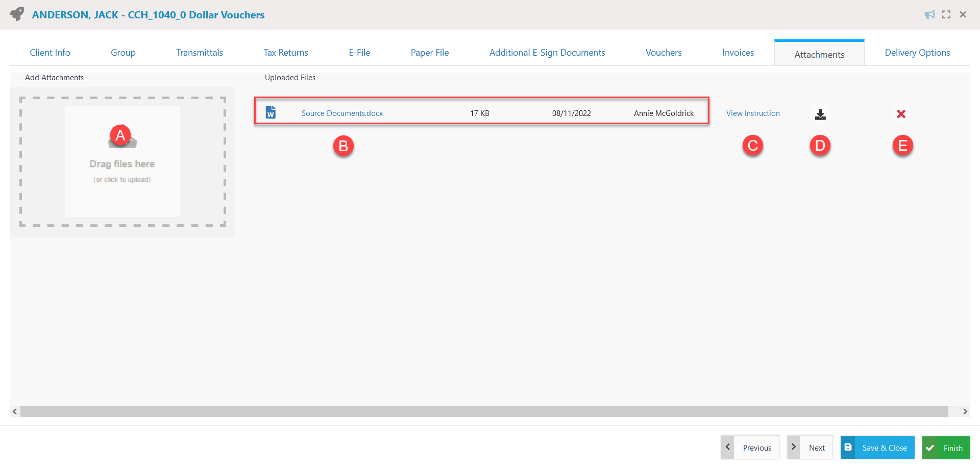980x470 pixels.
Task: Click the rocket logo icon in the top-left
Action: pos(16,14)
